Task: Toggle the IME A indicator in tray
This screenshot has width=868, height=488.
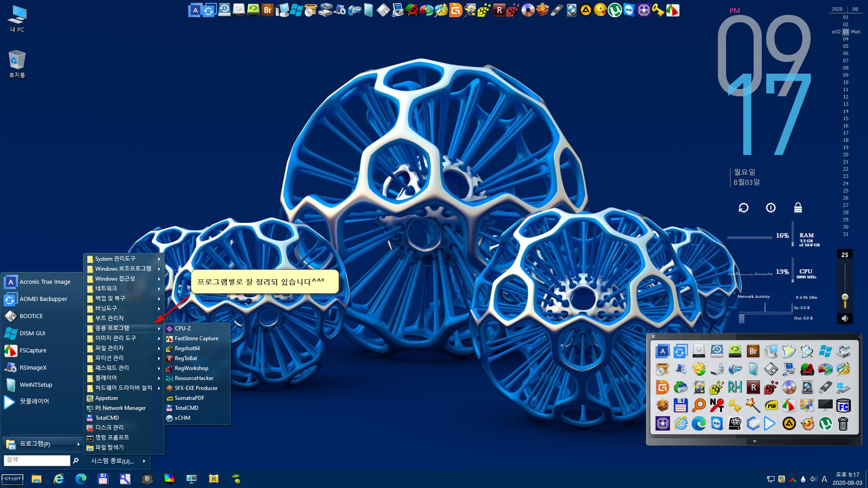Action: 824,479
